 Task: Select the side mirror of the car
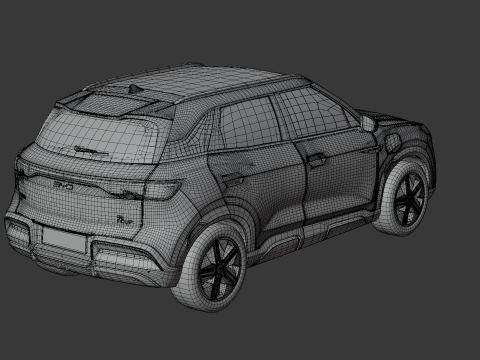pos(369,123)
